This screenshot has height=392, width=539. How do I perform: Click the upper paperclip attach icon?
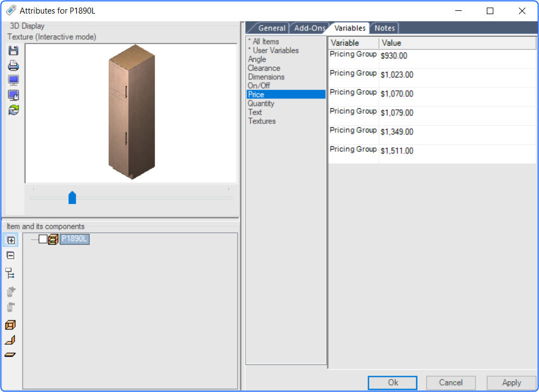click(11, 291)
